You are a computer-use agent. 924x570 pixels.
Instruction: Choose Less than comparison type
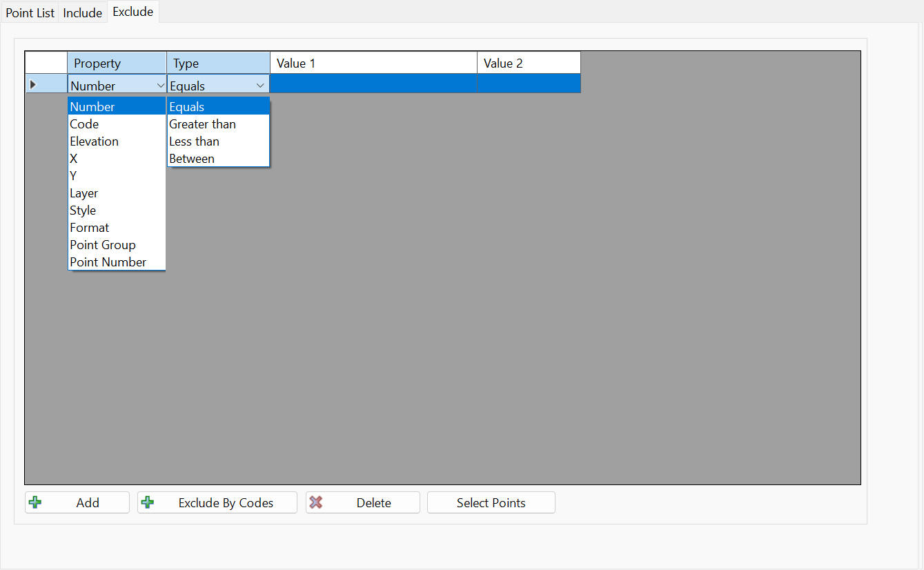[x=195, y=141]
